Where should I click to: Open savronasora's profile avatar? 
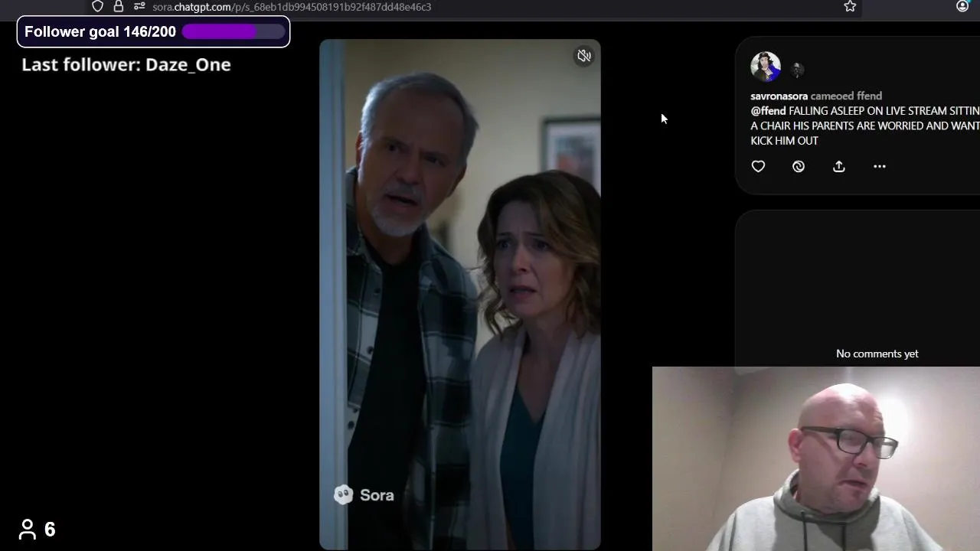(766, 67)
